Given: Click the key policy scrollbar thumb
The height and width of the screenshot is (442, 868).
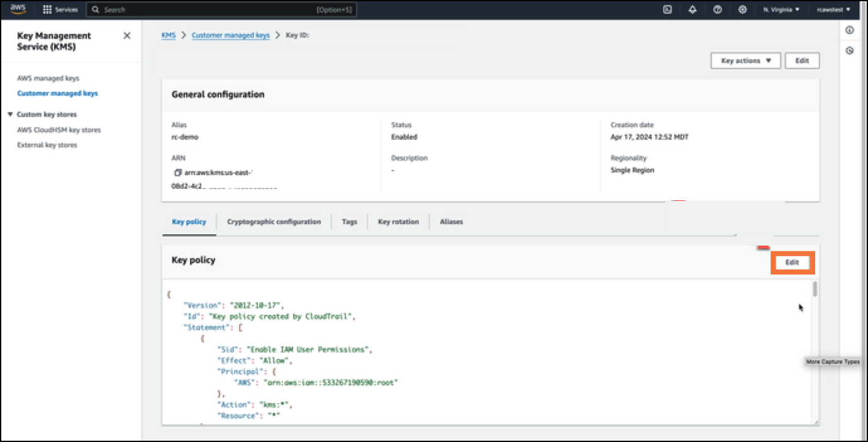Looking at the screenshot, I should click(815, 289).
